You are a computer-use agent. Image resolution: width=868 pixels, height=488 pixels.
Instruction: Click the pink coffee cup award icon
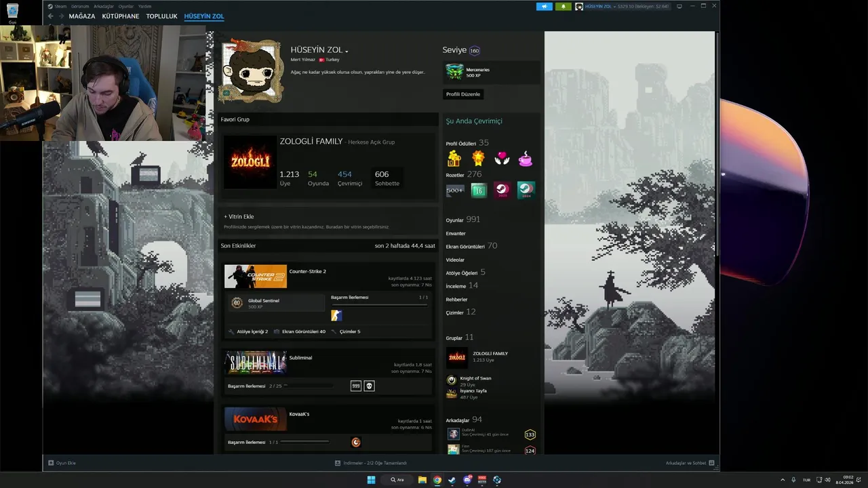coord(525,159)
